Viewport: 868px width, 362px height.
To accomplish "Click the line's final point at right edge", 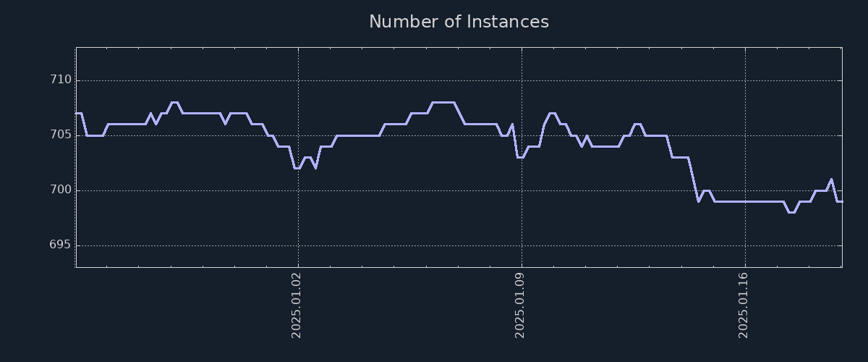I will pos(841,201).
